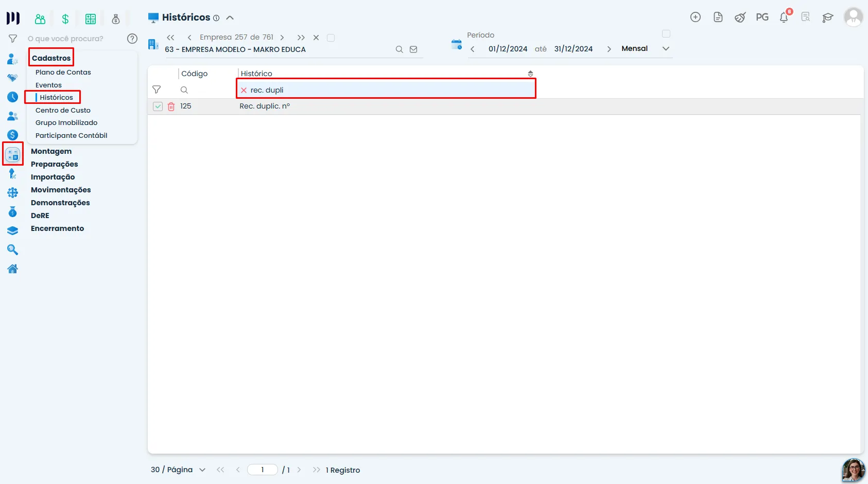Go to home icon in left sidebar
Viewport: 868px width, 484px height.
13,268
